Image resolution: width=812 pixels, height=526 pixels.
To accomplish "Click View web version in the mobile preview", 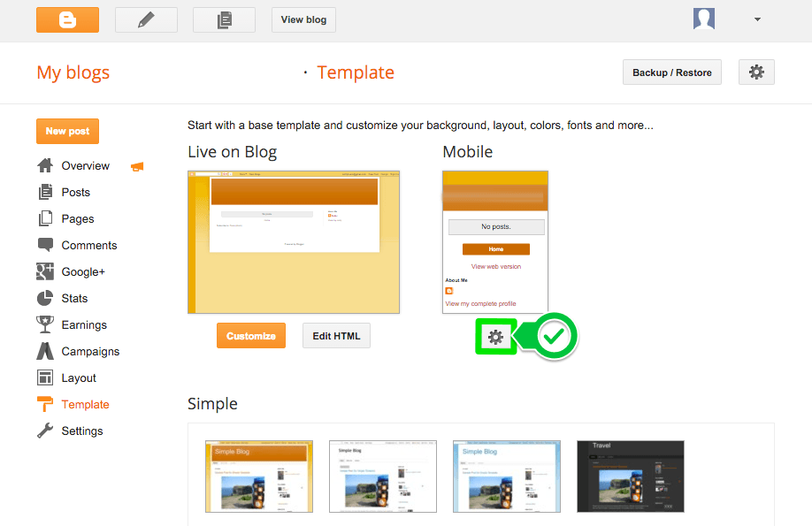I will click(495, 265).
